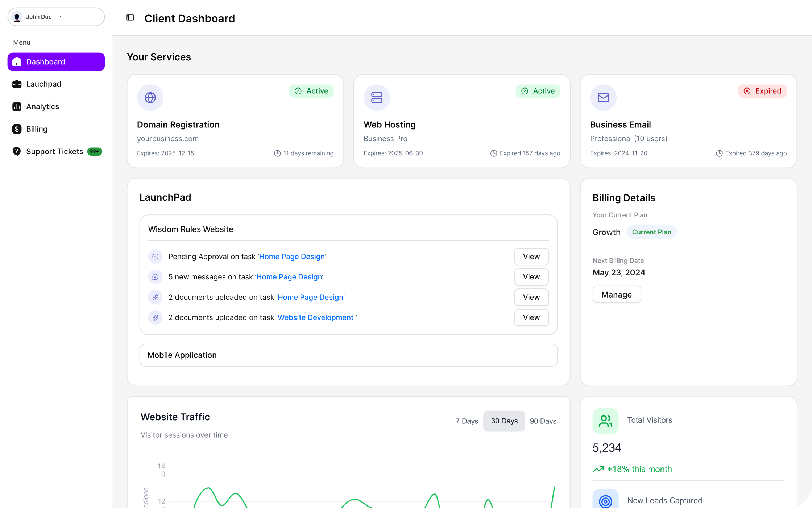Click the sidebar collapse panel icon
812x508 pixels.
[x=130, y=17]
